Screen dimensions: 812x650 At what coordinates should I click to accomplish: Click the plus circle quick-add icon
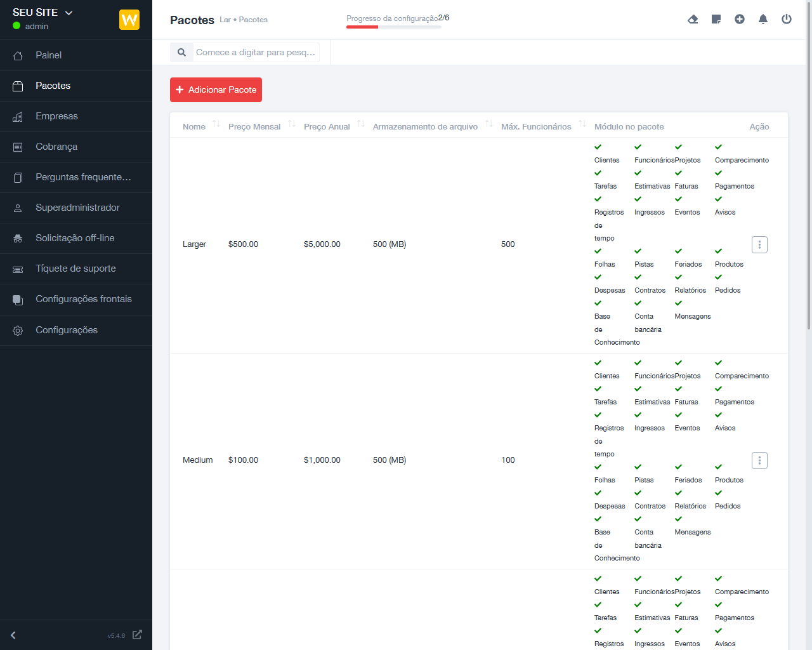(x=740, y=19)
